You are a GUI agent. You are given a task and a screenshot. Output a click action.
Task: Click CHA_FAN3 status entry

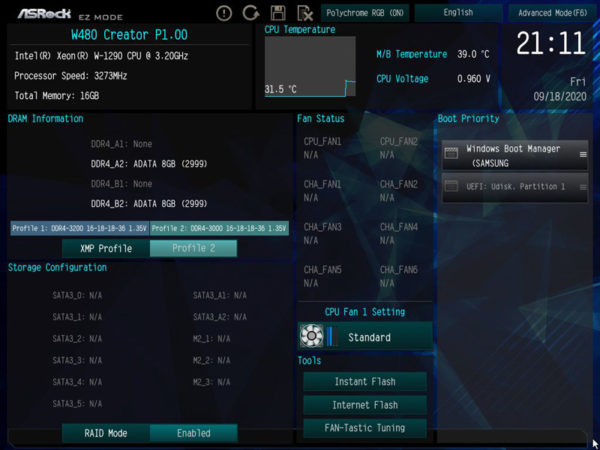[322, 234]
